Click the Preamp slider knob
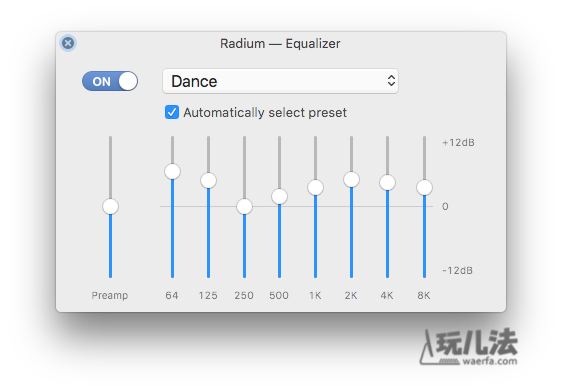Screen dimensions: 562x392 click(110, 206)
